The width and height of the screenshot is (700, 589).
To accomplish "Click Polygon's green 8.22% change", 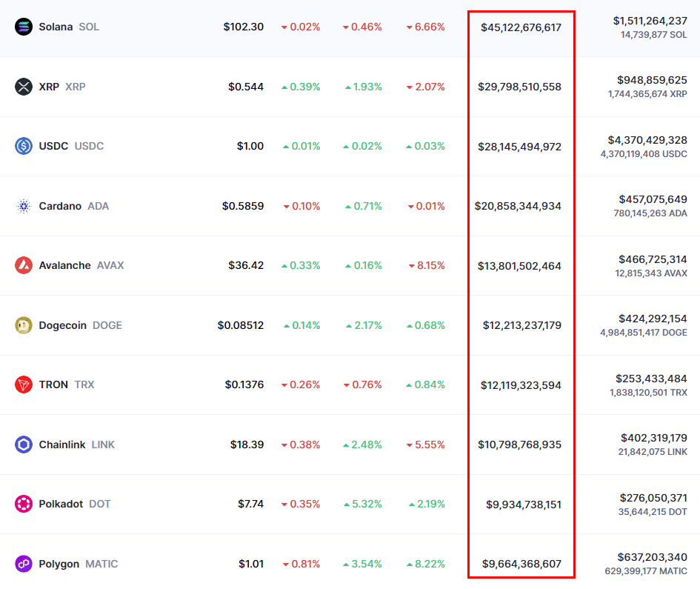I will click(428, 564).
